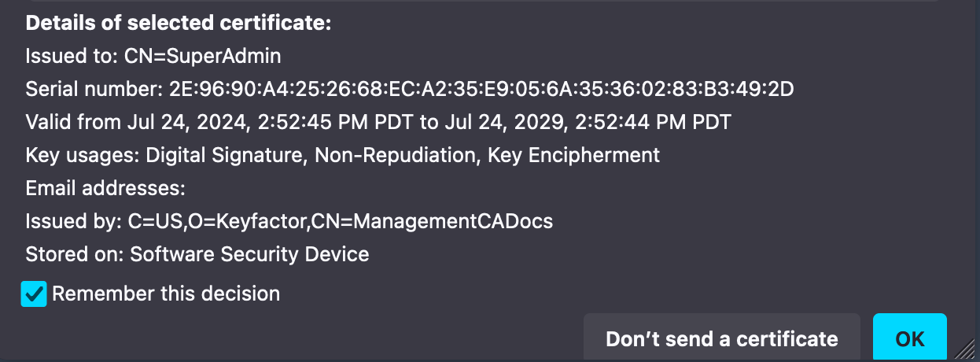The width and height of the screenshot is (980, 362).
Task: Select the Details of selected certificate heading
Action: [x=179, y=23]
